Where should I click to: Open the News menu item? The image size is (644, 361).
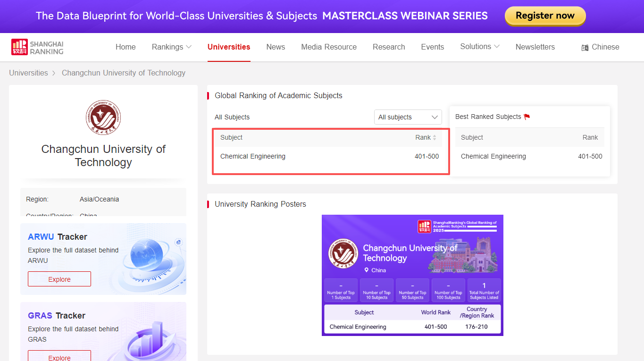pyautogui.click(x=276, y=47)
